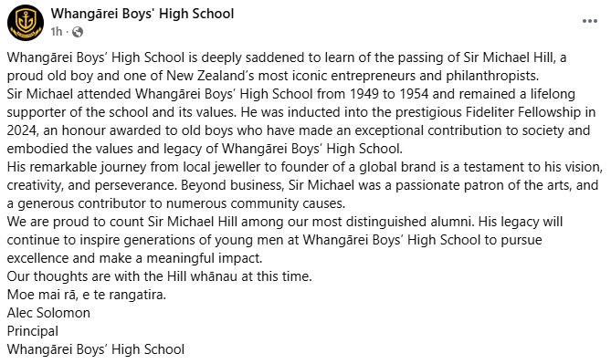611x364 pixels.
Task: Click the closing Whangārei Boys' High School line
Action: [96, 349]
